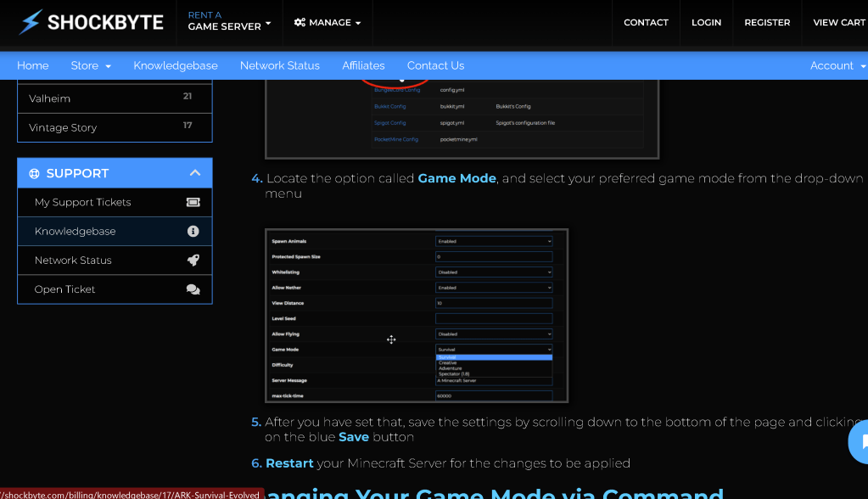Open the Vintage Story category
Image resolution: width=868 pixels, height=499 pixels.
click(115, 127)
